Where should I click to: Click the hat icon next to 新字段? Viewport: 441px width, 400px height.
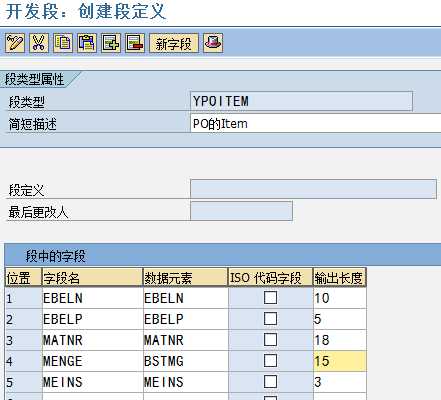213,43
